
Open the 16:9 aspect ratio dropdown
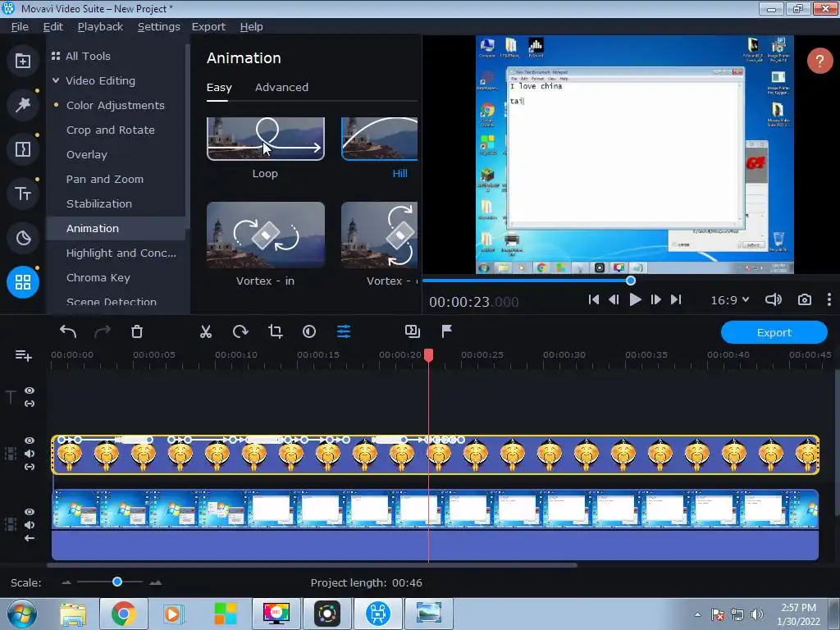pyautogui.click(x=729, y=300)
